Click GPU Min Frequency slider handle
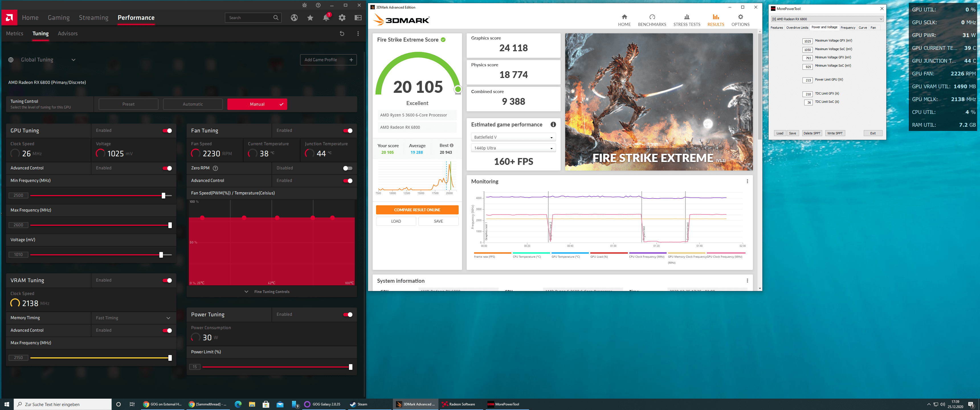 pos(164,196)
